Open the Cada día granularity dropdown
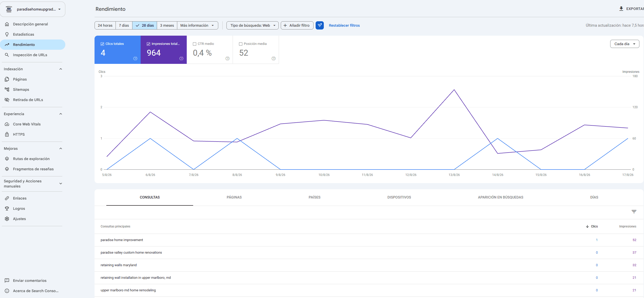This screenshot has height=298, width=644. [x=625, y=44]
